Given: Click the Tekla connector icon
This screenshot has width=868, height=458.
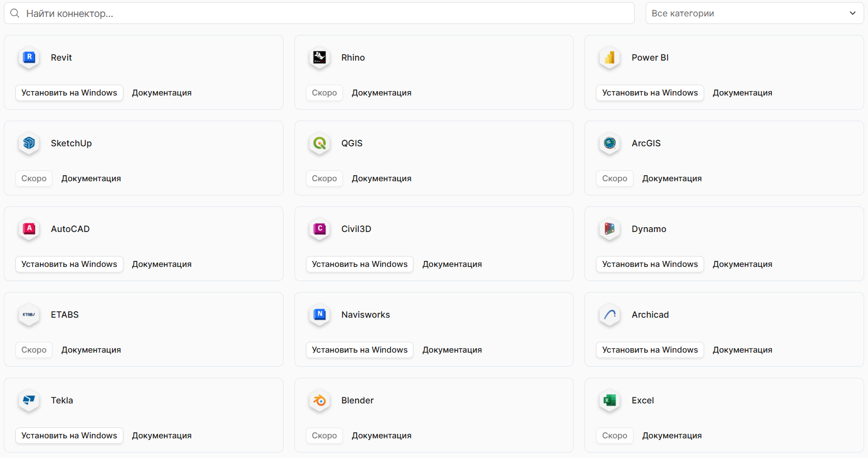Looking at the screenshot, I should [x=29, y=400].
